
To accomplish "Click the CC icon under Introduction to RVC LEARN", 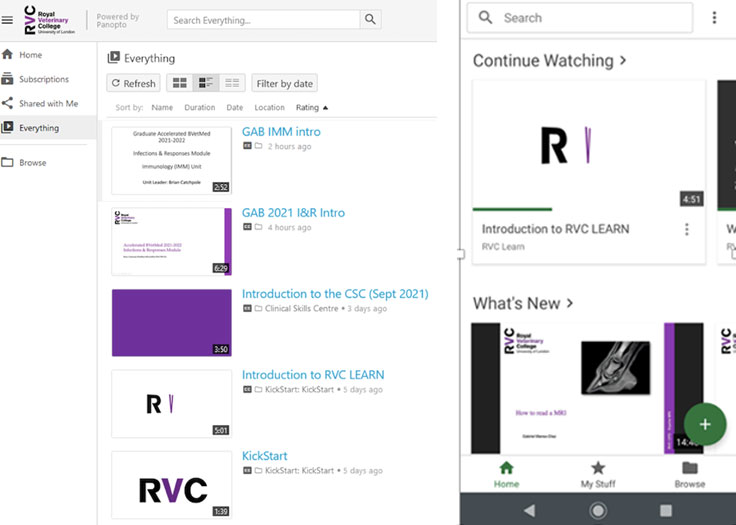I will pyautogui.click(x=247, y=389).
